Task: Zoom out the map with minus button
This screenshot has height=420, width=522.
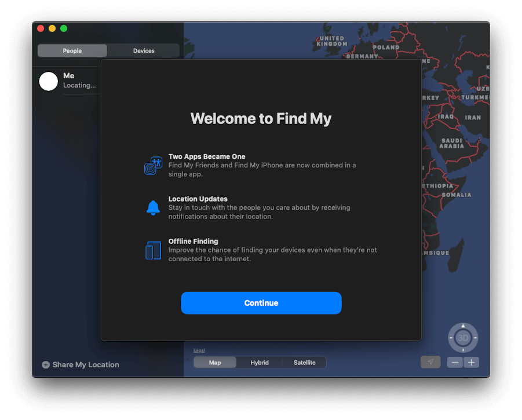Action: point(455,362)
